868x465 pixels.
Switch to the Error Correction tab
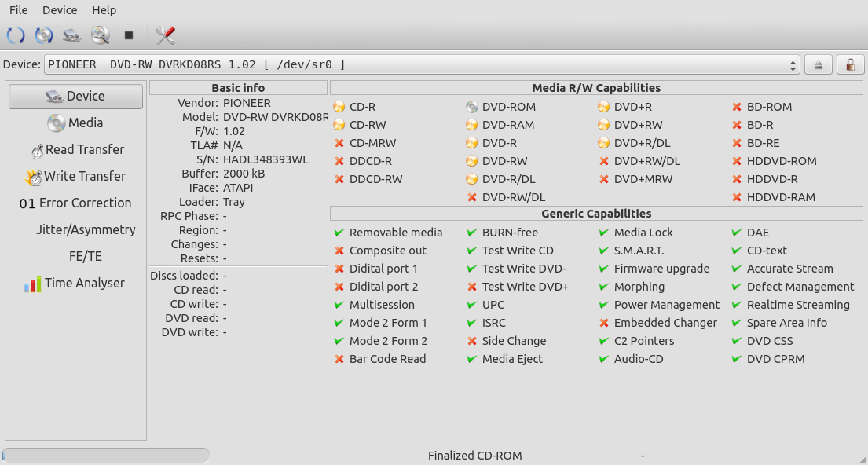[76, 203]
